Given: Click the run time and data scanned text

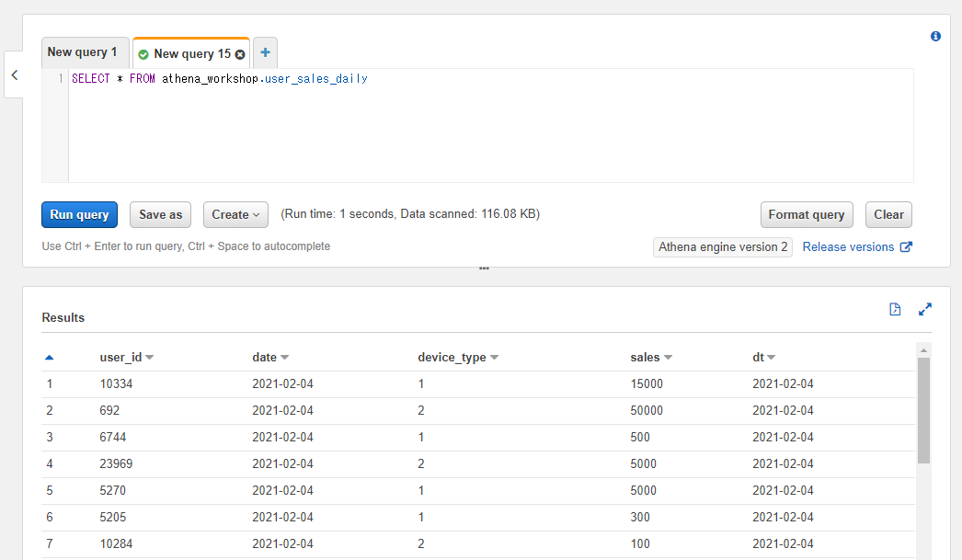Looking at the screenshot, I should 410,214.
